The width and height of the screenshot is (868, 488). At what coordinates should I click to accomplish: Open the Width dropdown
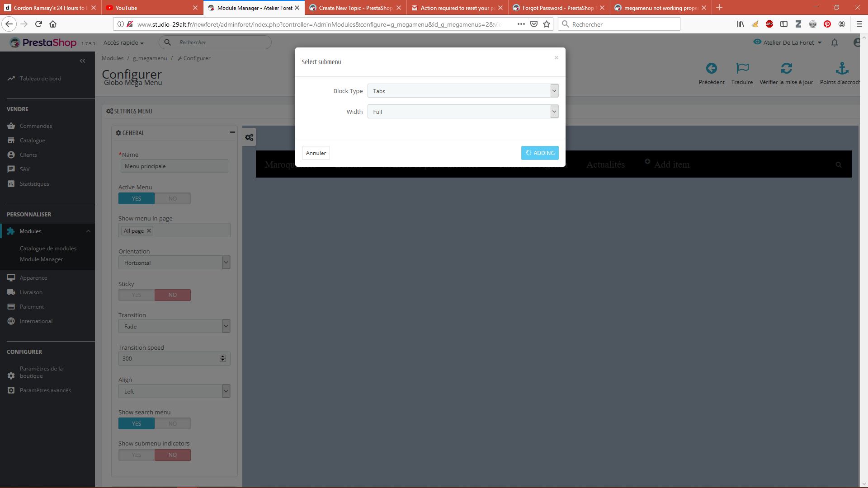462,112
